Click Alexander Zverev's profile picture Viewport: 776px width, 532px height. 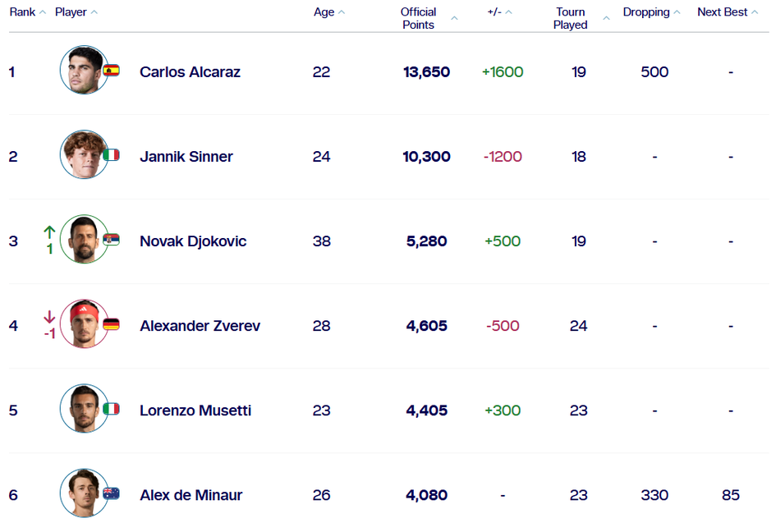pos(84,324)
